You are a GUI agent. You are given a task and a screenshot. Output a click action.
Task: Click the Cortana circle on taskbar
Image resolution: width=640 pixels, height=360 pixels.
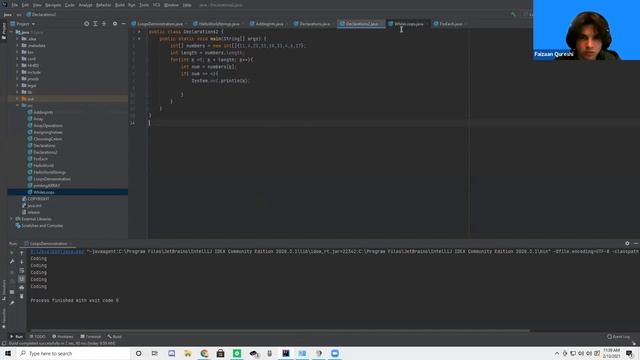pos(139,353)
